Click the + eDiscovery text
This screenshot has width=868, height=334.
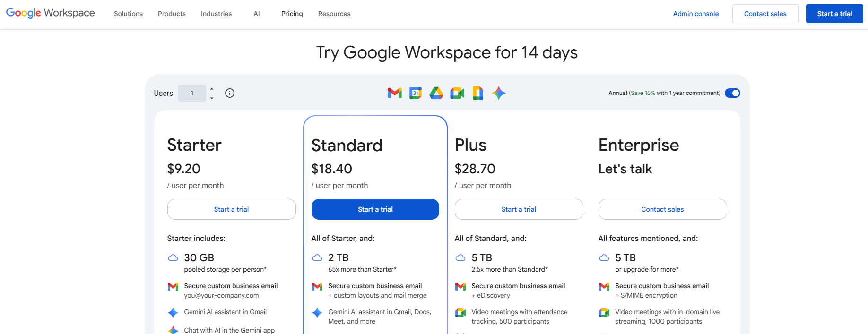(x=491, y=295)
